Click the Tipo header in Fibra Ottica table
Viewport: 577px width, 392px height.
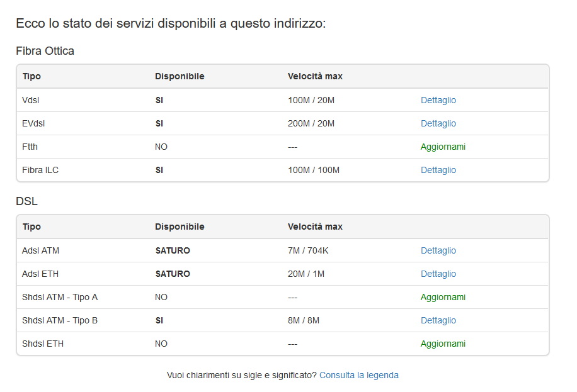[31, 76]
